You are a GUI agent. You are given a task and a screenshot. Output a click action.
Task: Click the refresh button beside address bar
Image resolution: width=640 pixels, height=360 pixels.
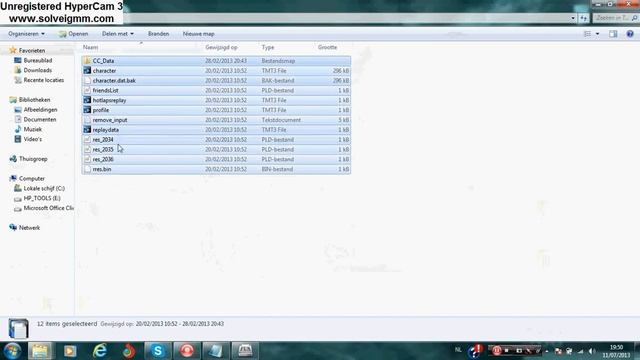[584, 18]
